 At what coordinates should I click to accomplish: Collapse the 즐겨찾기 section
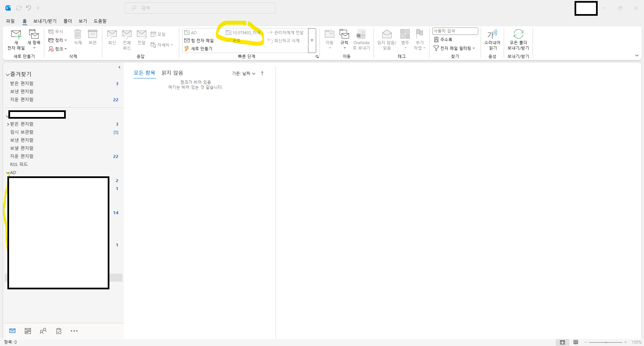click(7, 74)
